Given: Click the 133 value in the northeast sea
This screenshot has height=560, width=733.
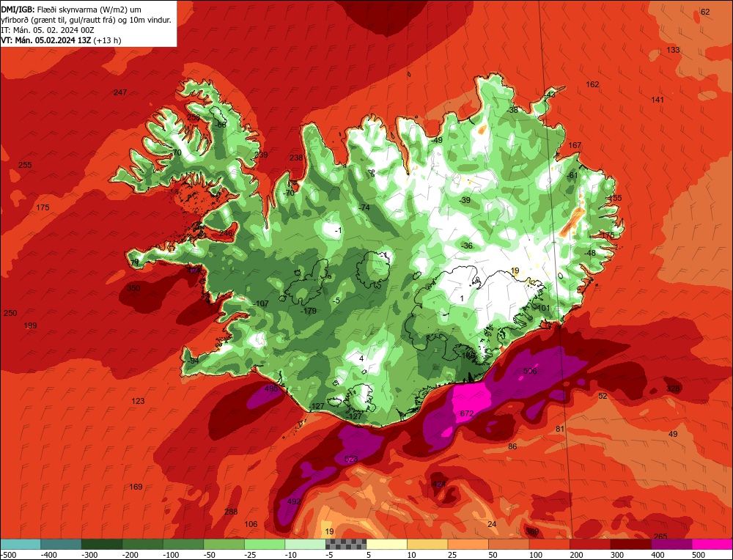Looking at the screenshot, I should pos(673,50).
